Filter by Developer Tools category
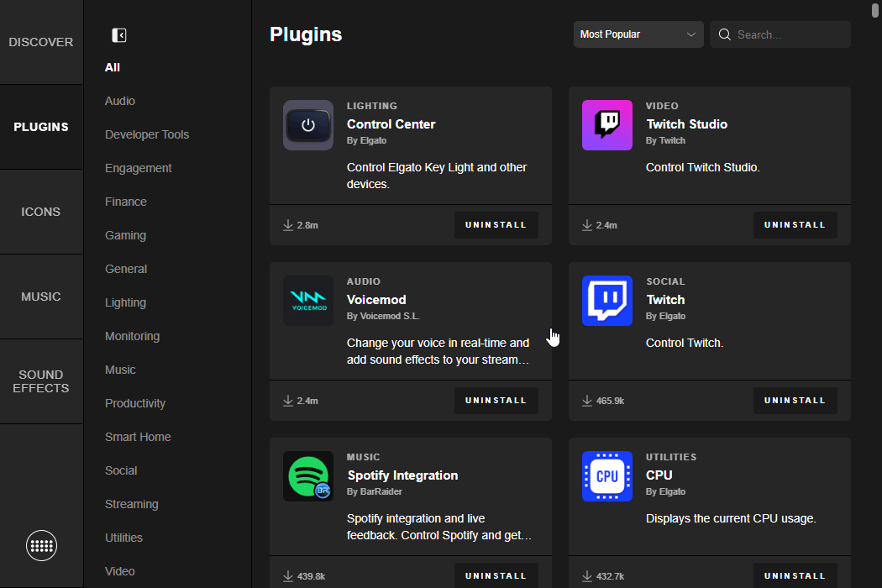Screen dimensions: 882x588 [x=147, y=134]
